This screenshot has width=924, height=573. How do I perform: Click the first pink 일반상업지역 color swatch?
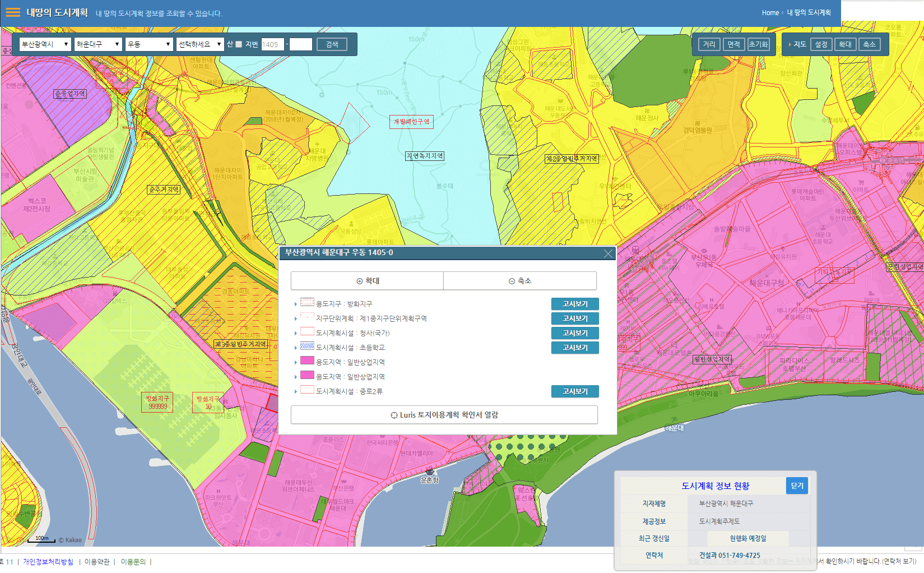[307, 361]
